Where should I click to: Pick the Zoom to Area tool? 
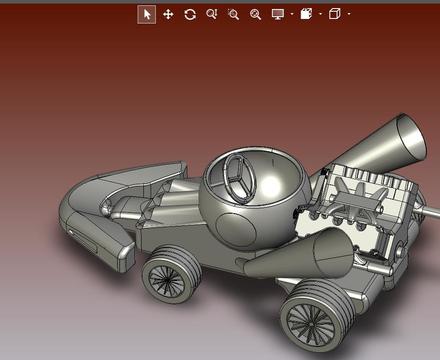pos(233,14)
